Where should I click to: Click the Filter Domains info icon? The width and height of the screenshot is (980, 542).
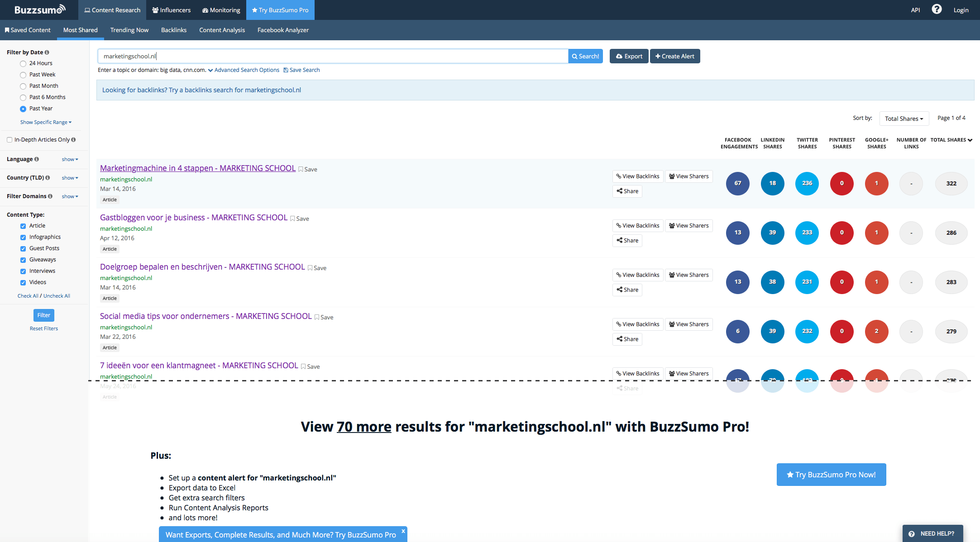coord(50,196)
